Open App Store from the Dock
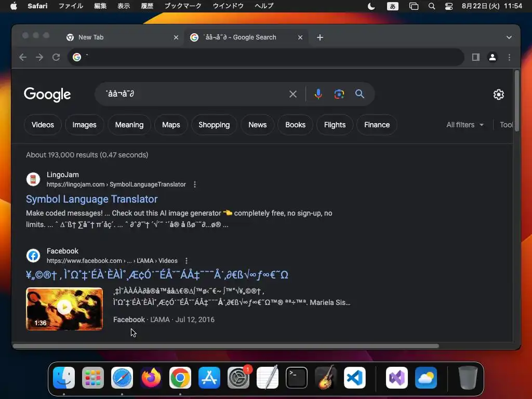This screenshot has width=532, height=399. [209, 378]
